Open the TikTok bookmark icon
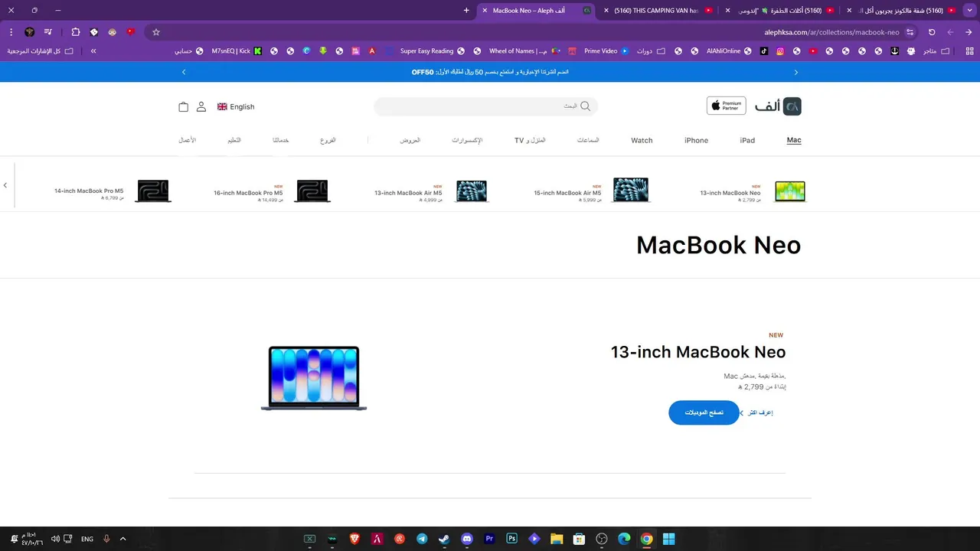Image resolution: width=980 pixels, height=551 pixels. pos(764,51)
